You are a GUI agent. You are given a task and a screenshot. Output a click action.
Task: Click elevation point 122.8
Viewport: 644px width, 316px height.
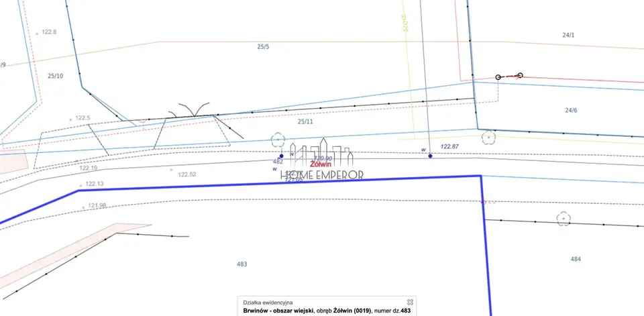(x=49, y=32)
